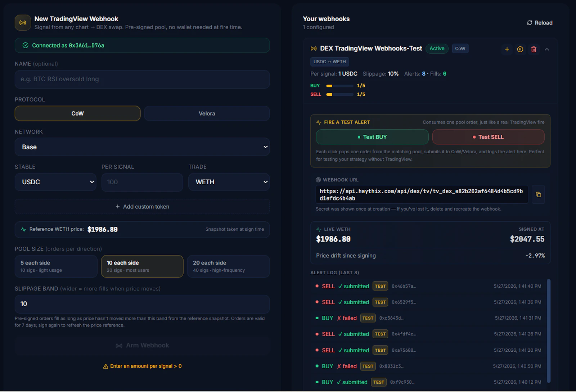Viewport: 576px width, 392px height.
Task: Click the alert log entry 0x6529f5
Action: (428, 302)
